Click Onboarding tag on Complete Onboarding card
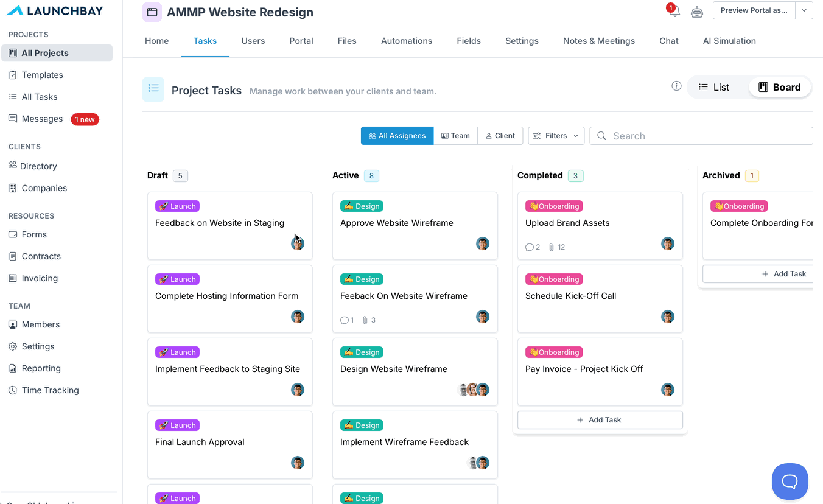 739,206
